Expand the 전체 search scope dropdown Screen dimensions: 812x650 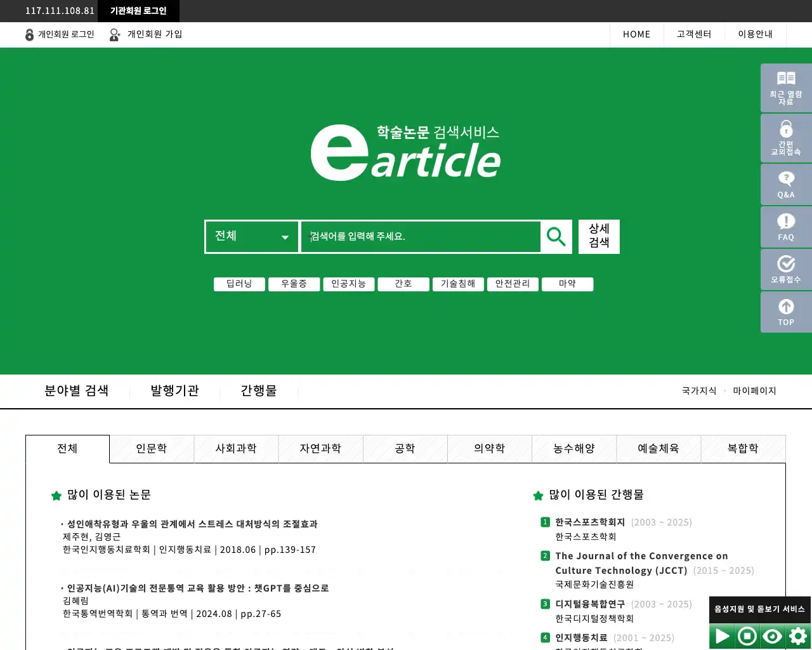[252, 237]
